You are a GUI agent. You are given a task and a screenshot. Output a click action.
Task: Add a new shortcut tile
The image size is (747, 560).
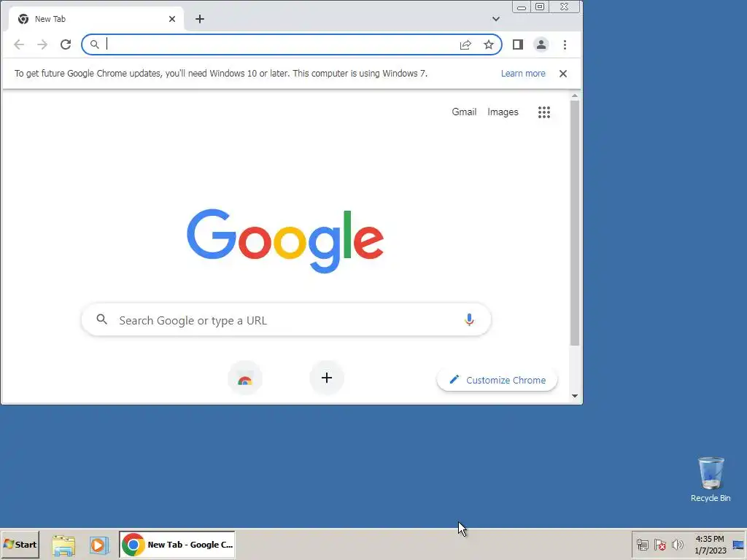[x=327, y=378]
